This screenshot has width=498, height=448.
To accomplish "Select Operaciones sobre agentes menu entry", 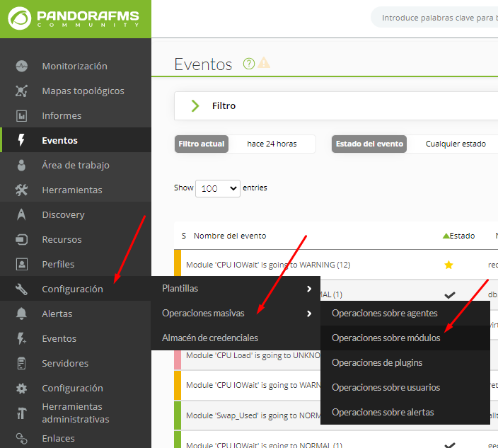I will coord(384,313).
